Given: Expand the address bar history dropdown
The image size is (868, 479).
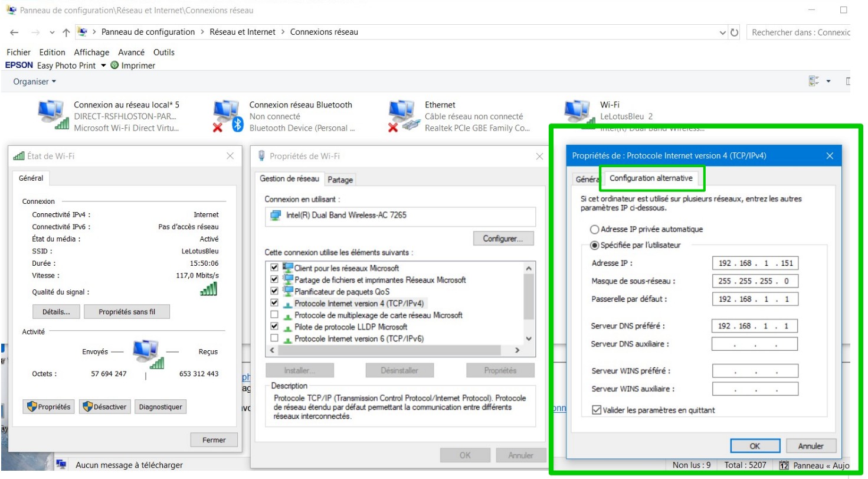Looking at the screenshot, I should tap(723, 32).
